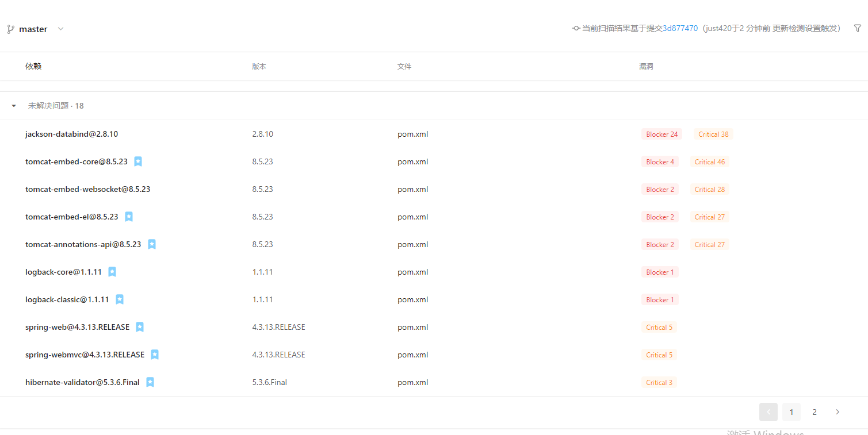The width and height of the screenshot is (868, 435).
Task: Click bookmark badge next to tomcat-embed-core@8.5.23
Action: coord(138,161)
